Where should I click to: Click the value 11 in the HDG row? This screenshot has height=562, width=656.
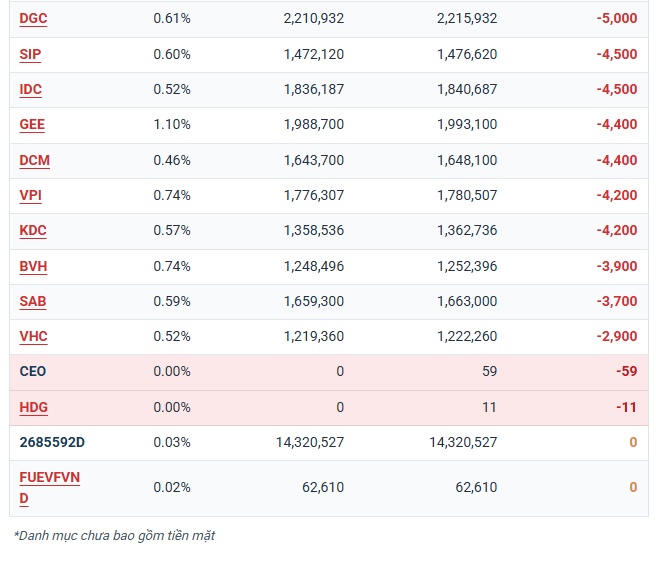[x=489, y=408]
